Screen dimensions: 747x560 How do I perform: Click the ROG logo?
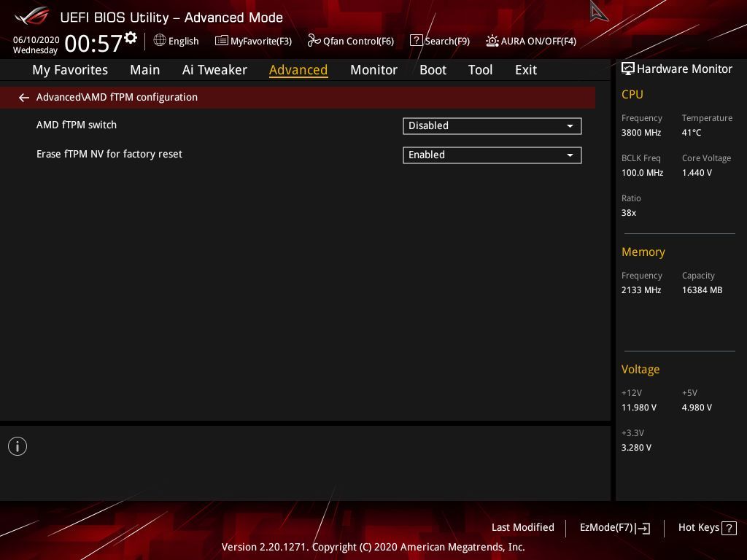(32, 16)
